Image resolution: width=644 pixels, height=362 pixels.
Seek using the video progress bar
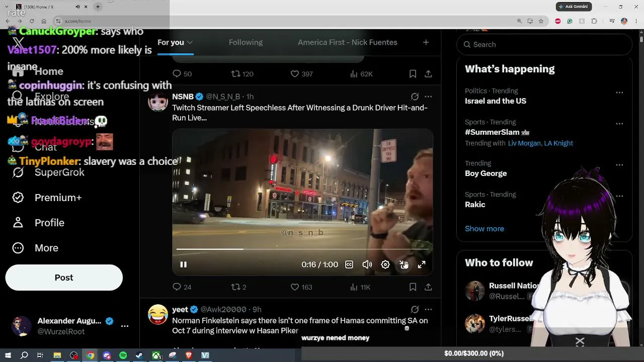pos(302,249)
